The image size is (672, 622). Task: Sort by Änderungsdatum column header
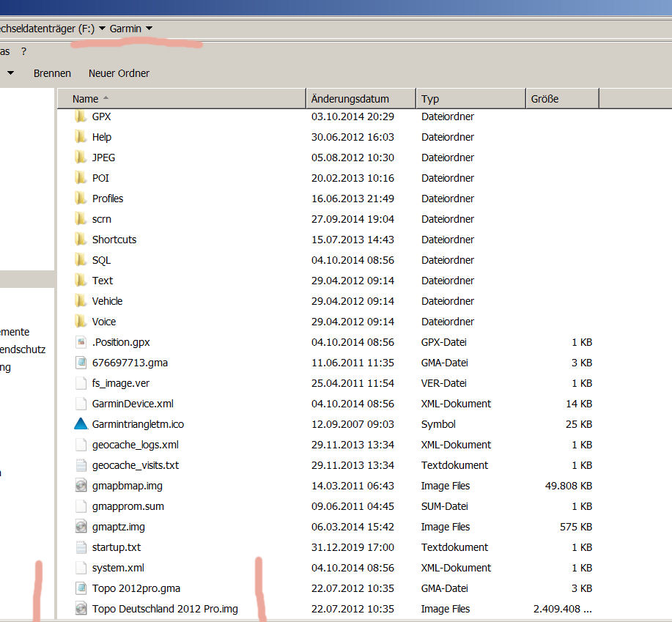[361, 99]
